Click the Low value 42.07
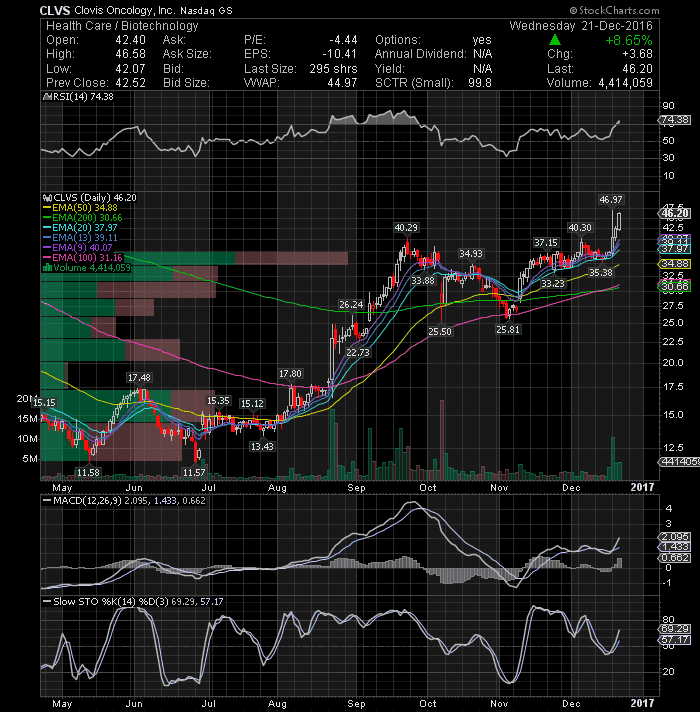The height and width of the screenshot is (712, 700). pyautogui.click(x=130, y=69)
